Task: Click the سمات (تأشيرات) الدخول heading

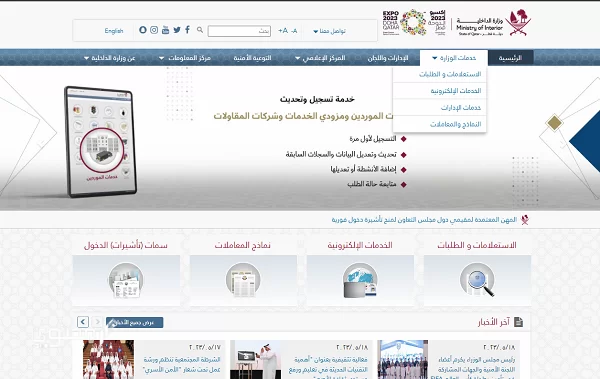Action: [126, 245]
